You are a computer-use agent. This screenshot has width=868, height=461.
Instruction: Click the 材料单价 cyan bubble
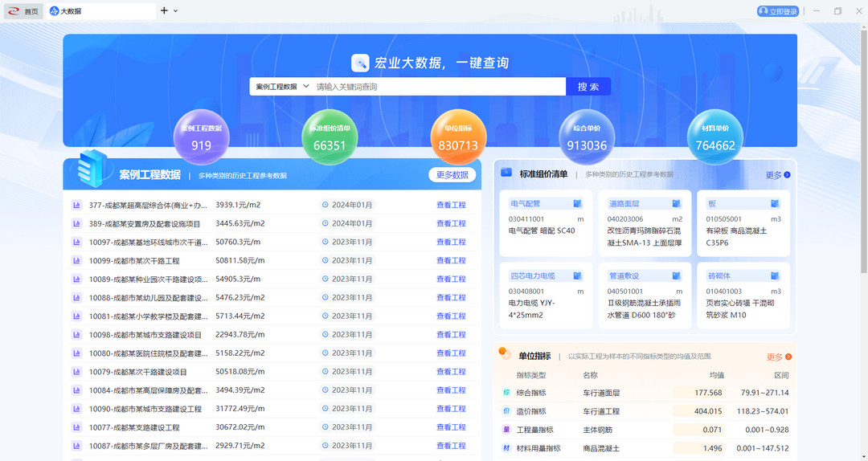point(715,137)
